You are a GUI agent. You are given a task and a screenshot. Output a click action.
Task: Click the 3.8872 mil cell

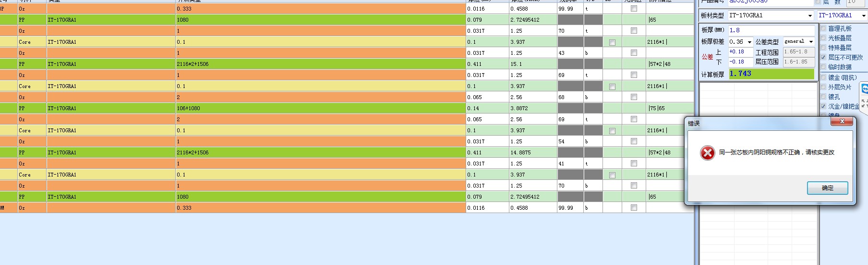(533, 108)
